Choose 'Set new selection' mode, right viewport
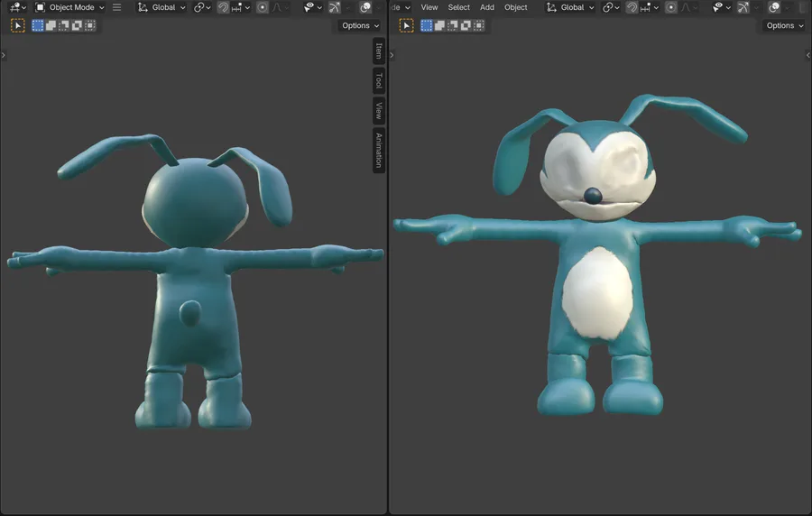Viewport: 812px width, 516px height. pyautogui.click(x=426, y=25)
